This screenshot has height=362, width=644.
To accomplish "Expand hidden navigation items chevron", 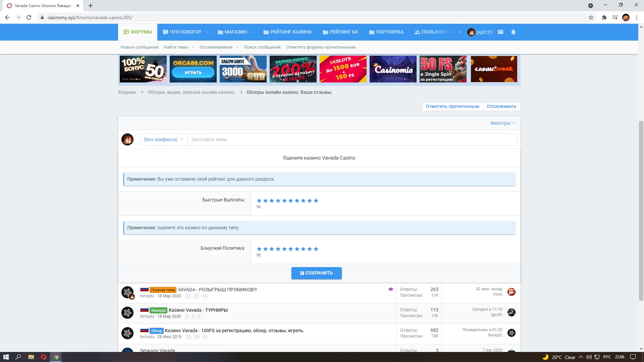I will [461, 32].
